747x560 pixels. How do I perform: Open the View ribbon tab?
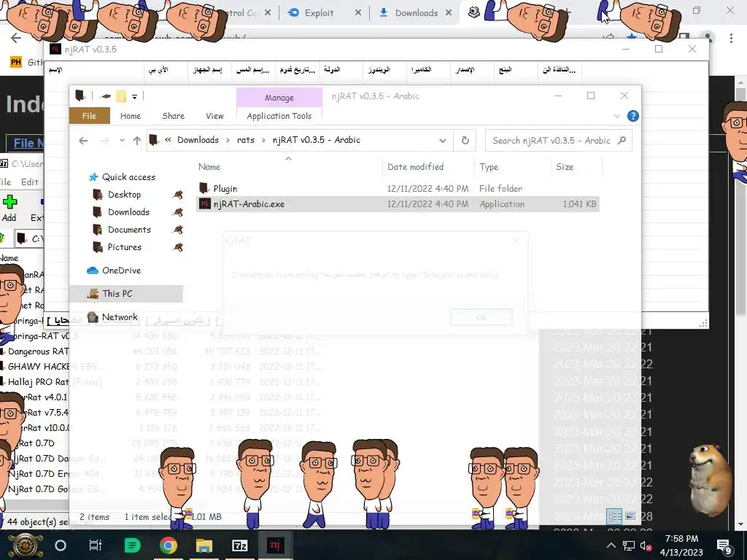(x=214, y=116)
